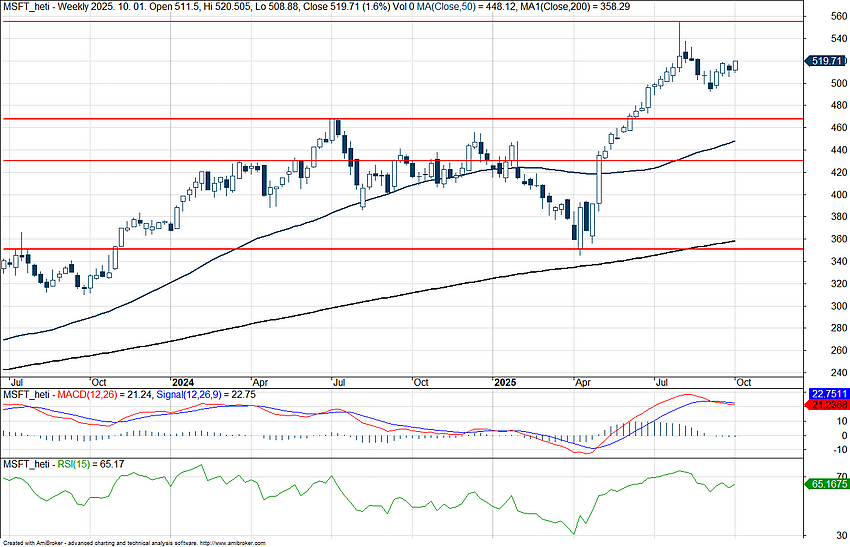This screenshot has width=850, height=547.
Task: Click the 2025 year label on time axis
Action: (x=504, y=382)
